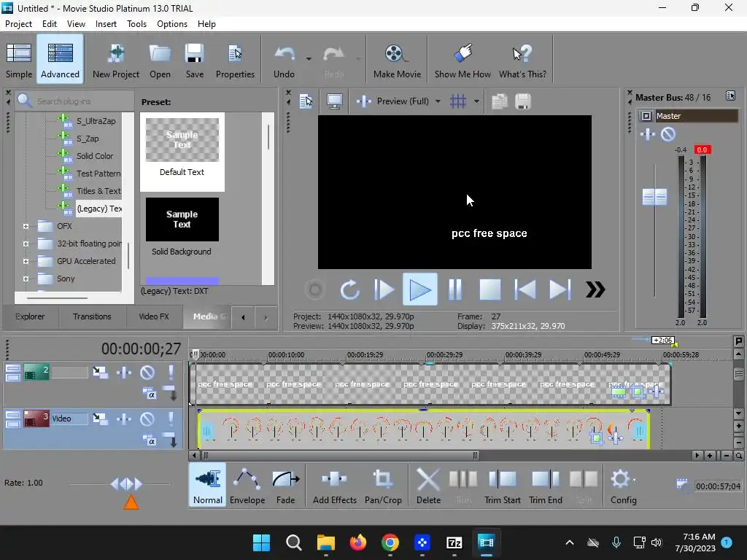Open track motion on Video track 3
747x560 pixels.
click(100, 419)
